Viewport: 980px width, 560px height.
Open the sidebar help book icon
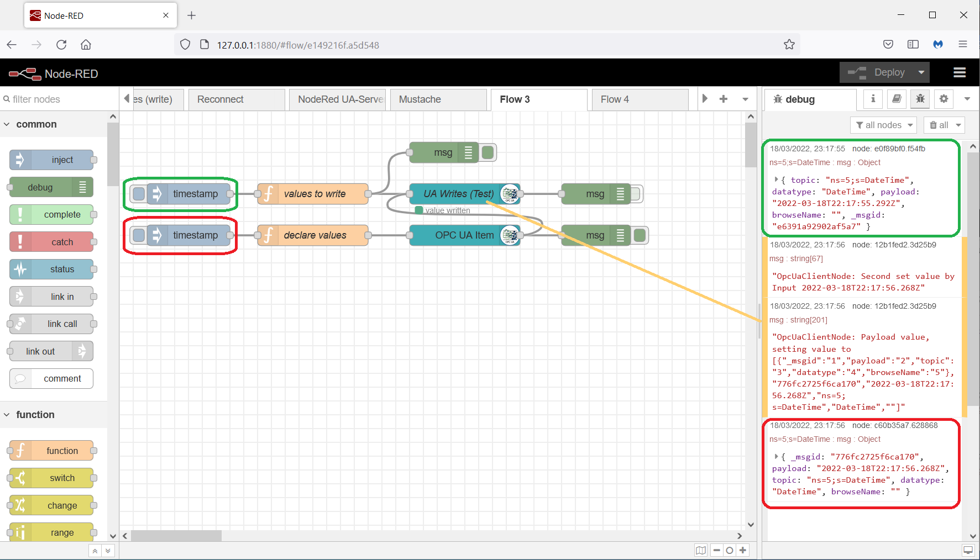897,99
